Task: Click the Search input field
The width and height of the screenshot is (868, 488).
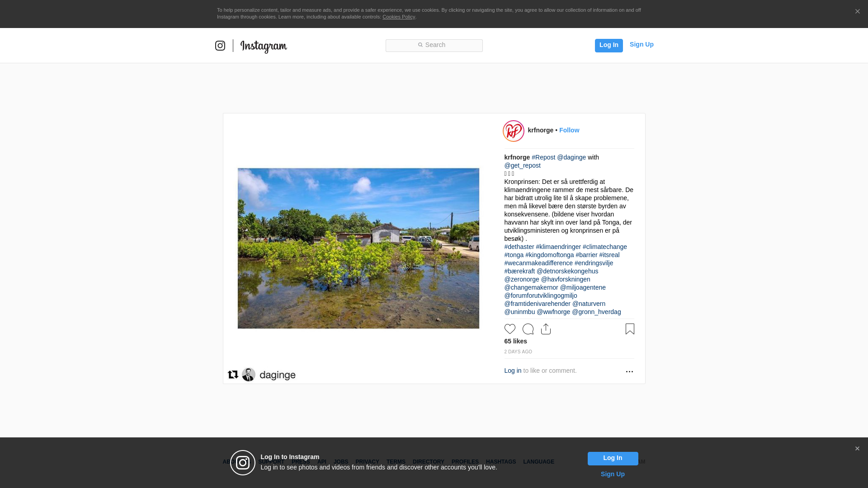Action: pos(434,45)
